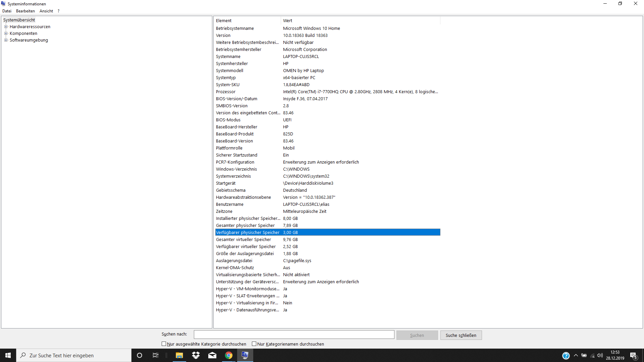This screenshot has width=644, height=362.
Task: Expand the Komponenten tree node
Action: pyautogui.click(x=6, y=34)
